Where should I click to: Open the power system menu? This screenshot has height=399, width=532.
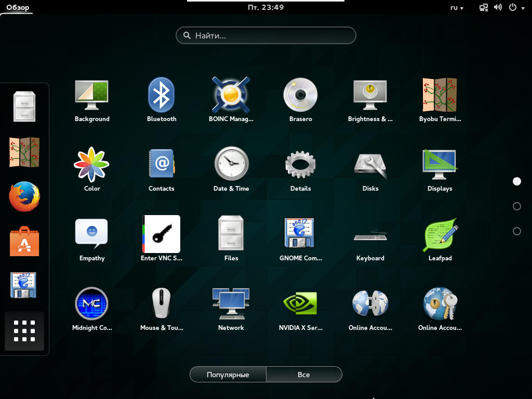(x=516, y=7)
